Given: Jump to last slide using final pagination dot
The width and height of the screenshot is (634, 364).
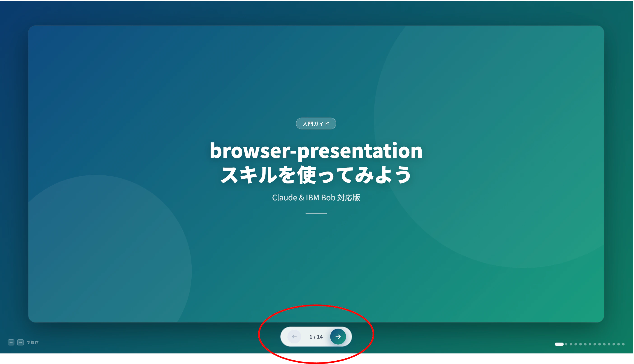Looking at the screenshot, I should pyautogui.click(x=623, y=344).
